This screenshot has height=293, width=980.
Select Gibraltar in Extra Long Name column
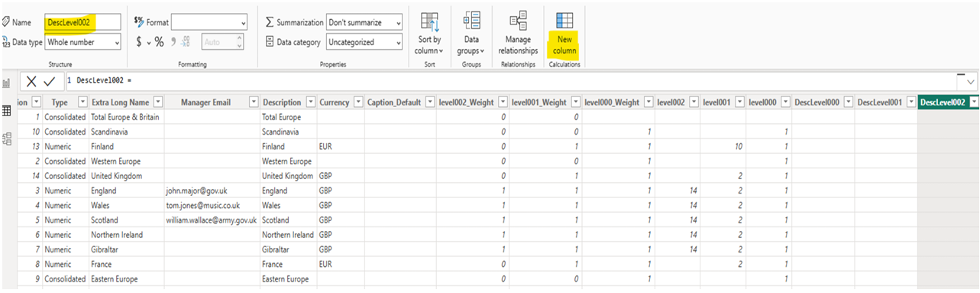126,249
